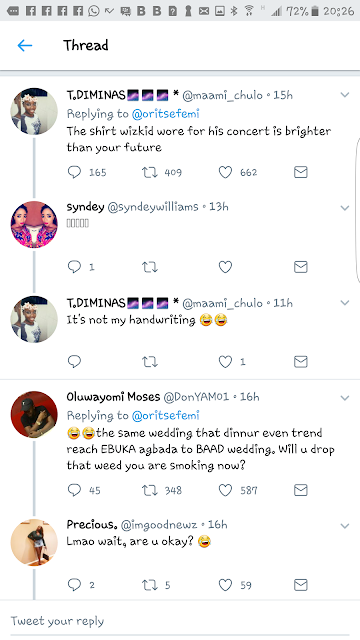The height and width of the screenshot is (640, 360).
Task: Reply to the wizkid shirt tweet
Action: pyautogui.click(x=74, y=172)
